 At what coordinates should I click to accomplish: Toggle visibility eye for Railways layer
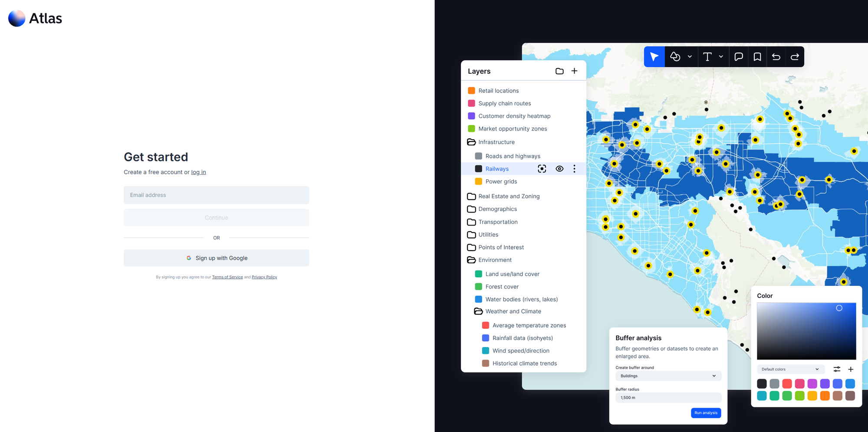(x=559, y=169)
